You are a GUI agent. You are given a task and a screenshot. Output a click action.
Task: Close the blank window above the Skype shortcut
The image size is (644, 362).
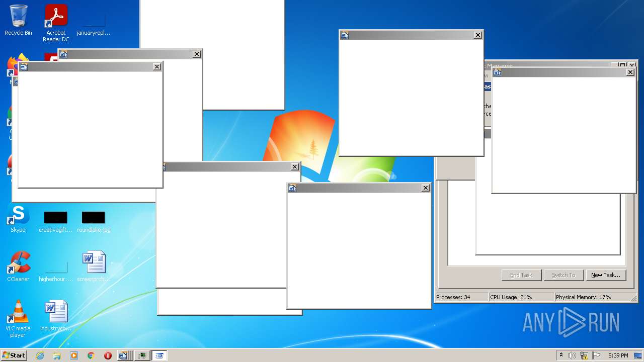[x=157, y=66]
